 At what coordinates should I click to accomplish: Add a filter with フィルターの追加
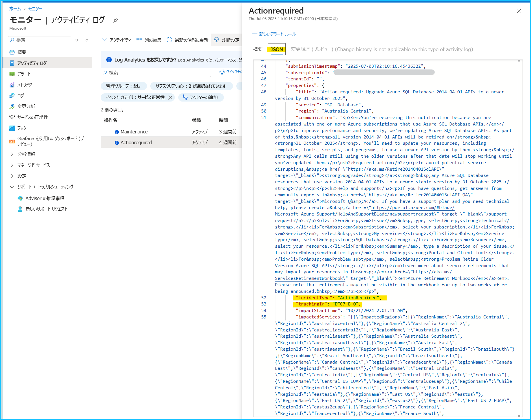point(201,97)
